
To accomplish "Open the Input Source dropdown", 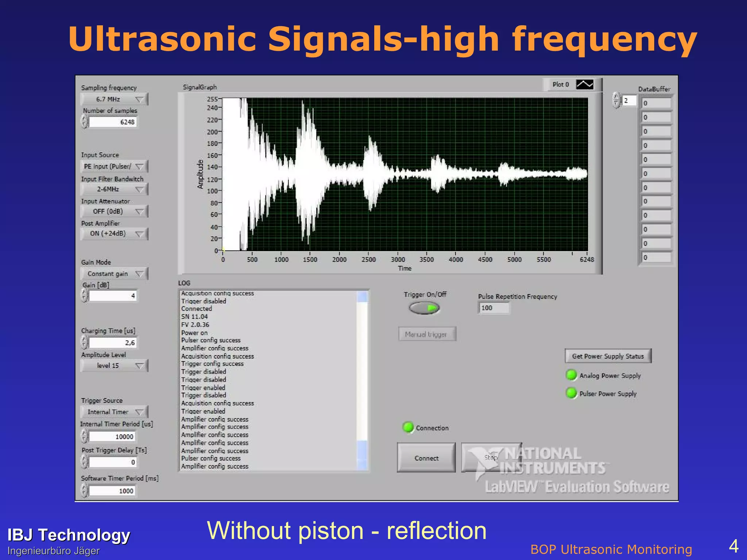I will click(114, 166).
